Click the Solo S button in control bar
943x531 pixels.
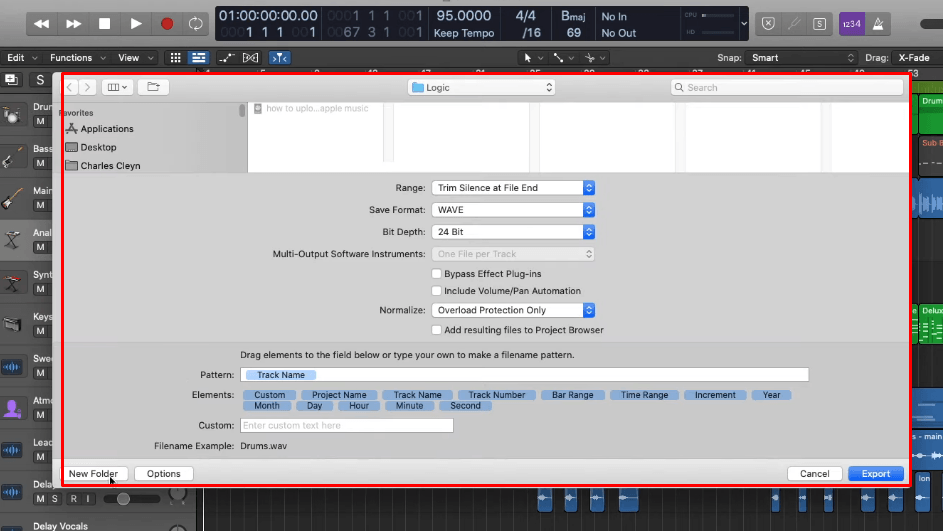tap(819, 23)
